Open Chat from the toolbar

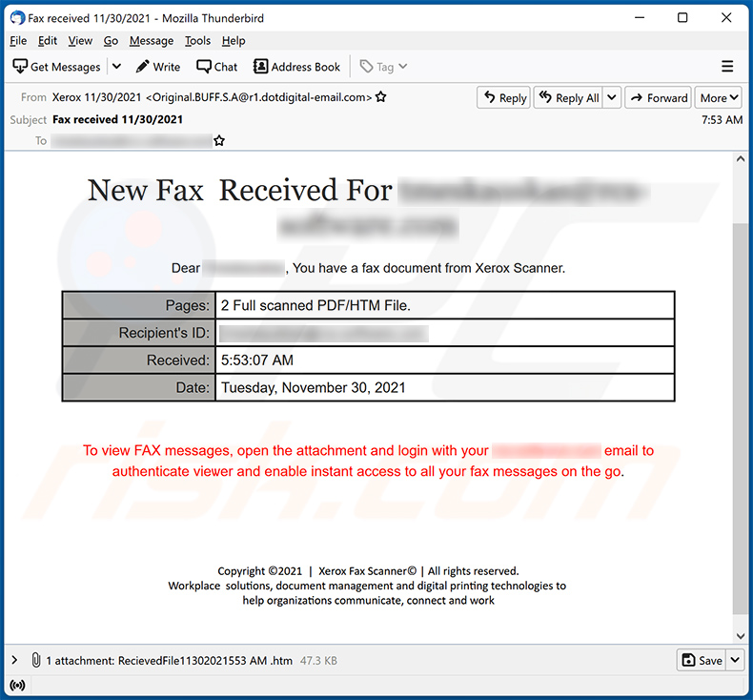(x=217, y=67)
